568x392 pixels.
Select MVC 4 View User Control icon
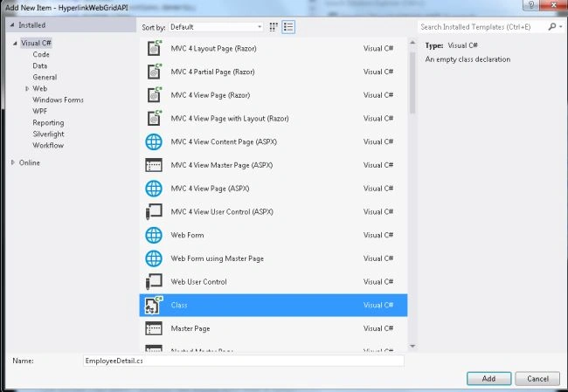pos(154,212)
